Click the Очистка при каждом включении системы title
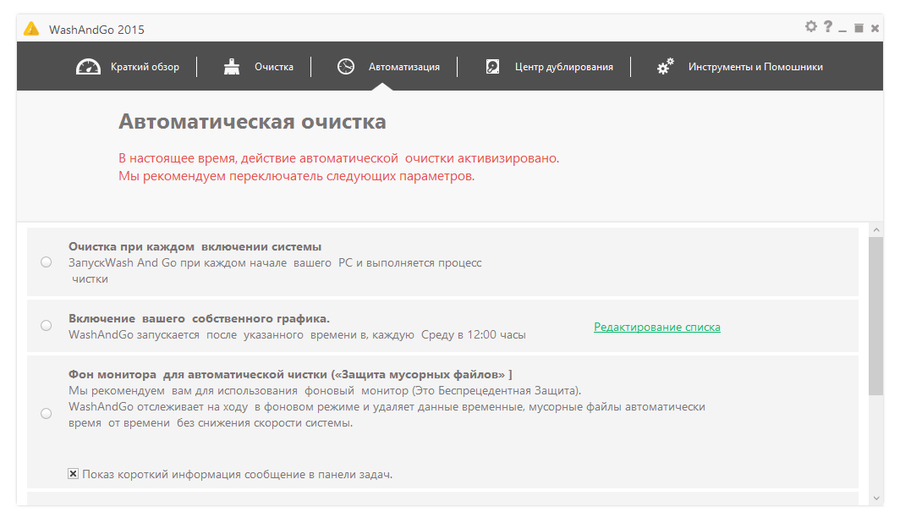This screenshot has width=900, height=518. click(195, 246)
